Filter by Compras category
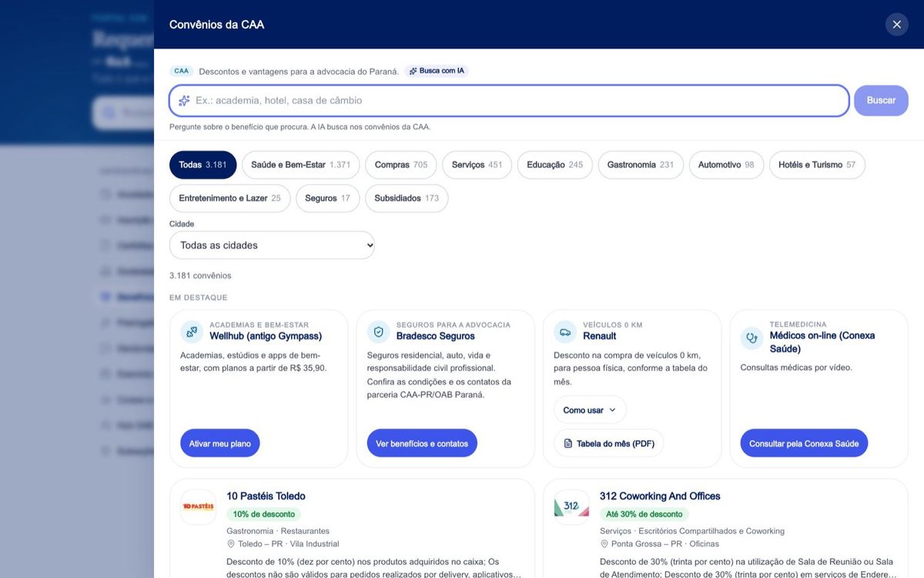The image size is (924, 578). 401,165
